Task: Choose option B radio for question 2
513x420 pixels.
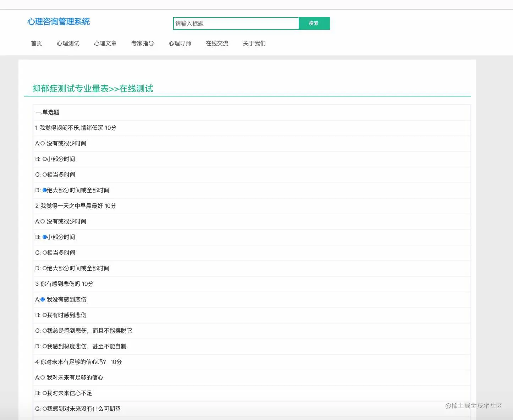Action: pos(45,237)
